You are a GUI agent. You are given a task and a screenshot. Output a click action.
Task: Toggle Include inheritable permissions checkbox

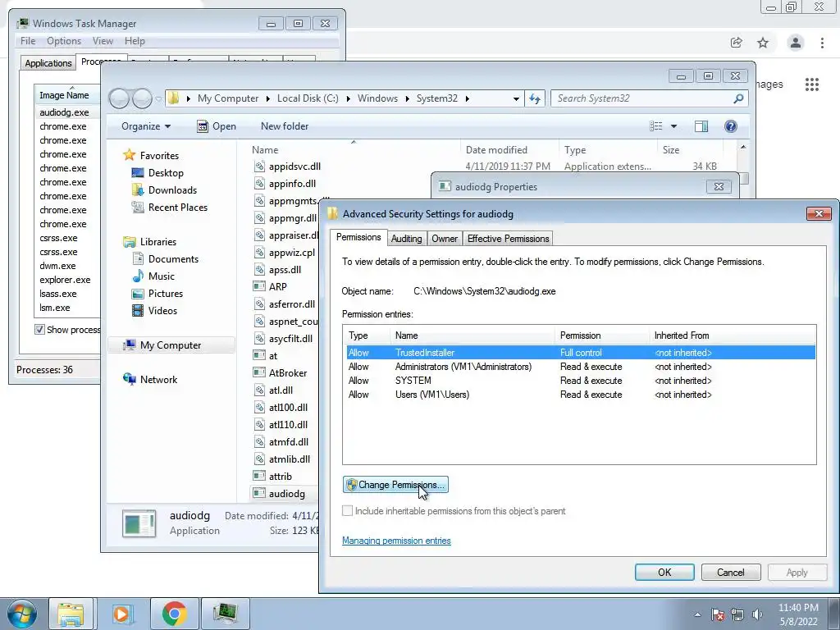[x=347, y=510]
